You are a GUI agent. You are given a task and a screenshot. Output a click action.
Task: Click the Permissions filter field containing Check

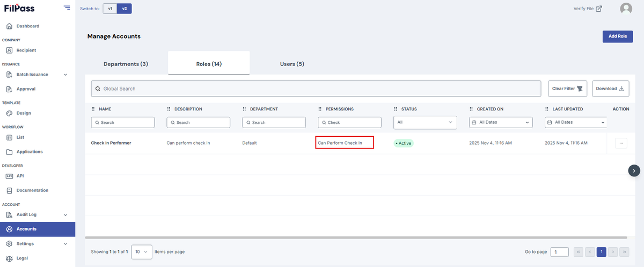[x=350, y=122]
